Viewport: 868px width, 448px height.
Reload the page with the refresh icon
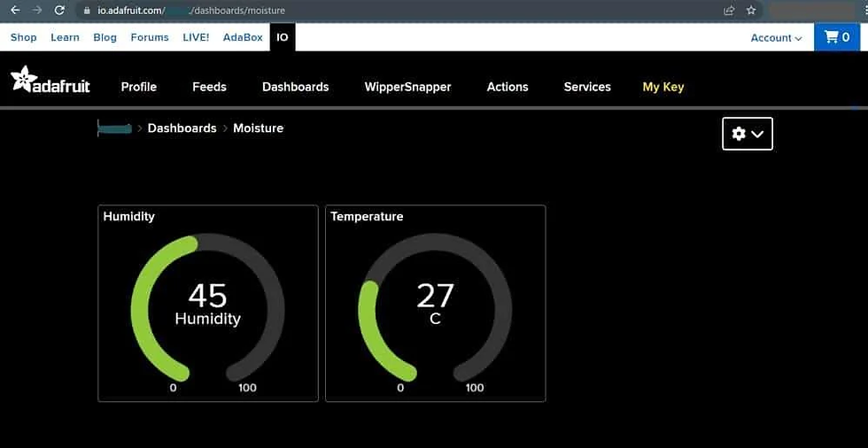[x=60, y=10]
